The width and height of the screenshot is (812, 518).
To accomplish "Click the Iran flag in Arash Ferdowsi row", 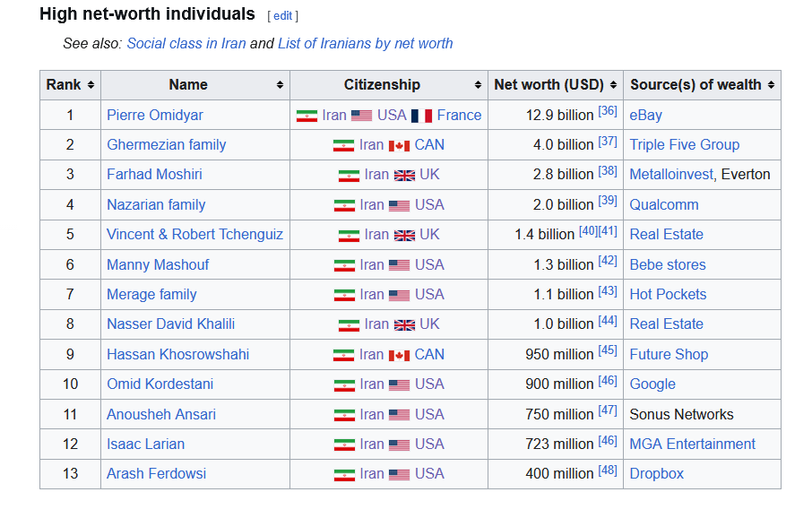I will 344,474.
